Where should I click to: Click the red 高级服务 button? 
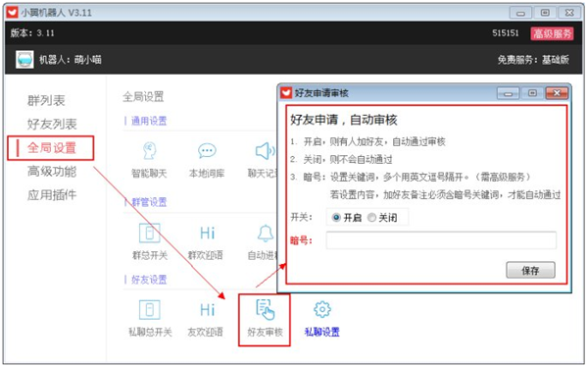click(x=552, y=33)
